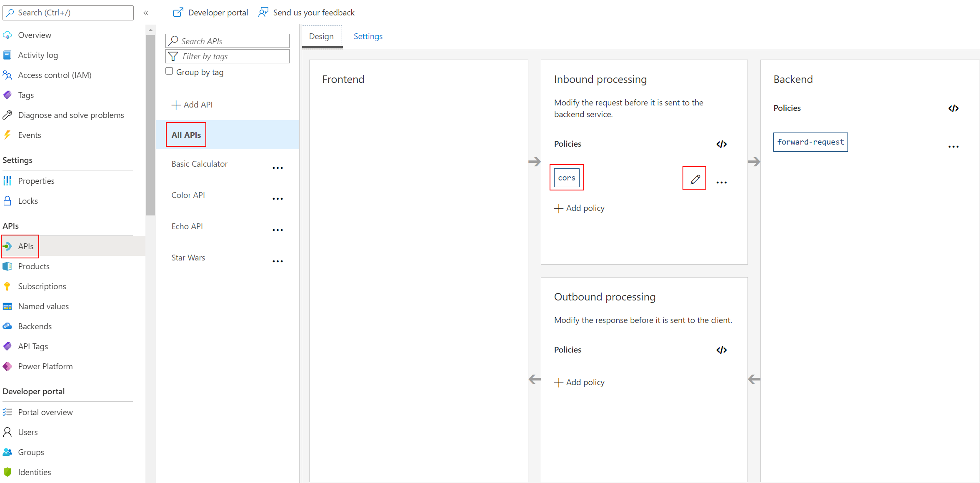Click the filter by tags icon in APIs panel

click(173, 56)
